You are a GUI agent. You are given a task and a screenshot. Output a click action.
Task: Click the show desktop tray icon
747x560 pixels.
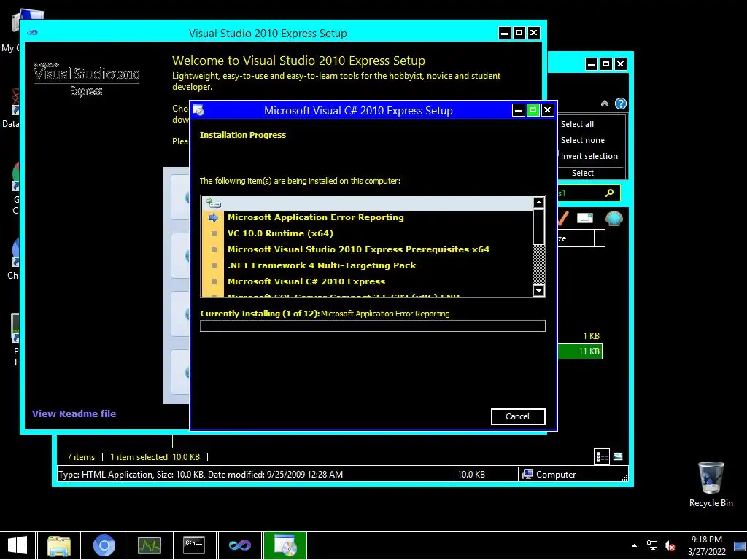740,545
